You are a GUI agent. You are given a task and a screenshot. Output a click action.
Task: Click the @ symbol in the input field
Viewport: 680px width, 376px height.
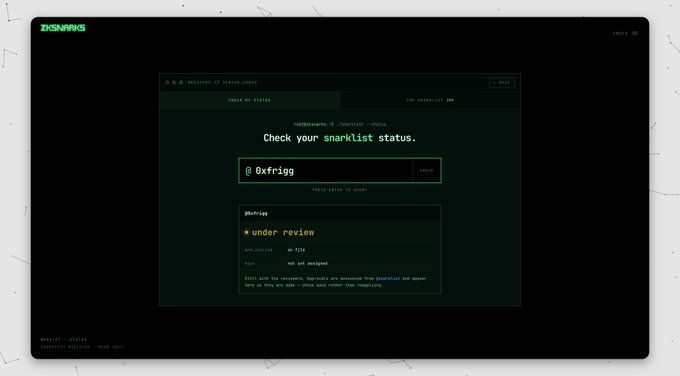click(248, 171)
